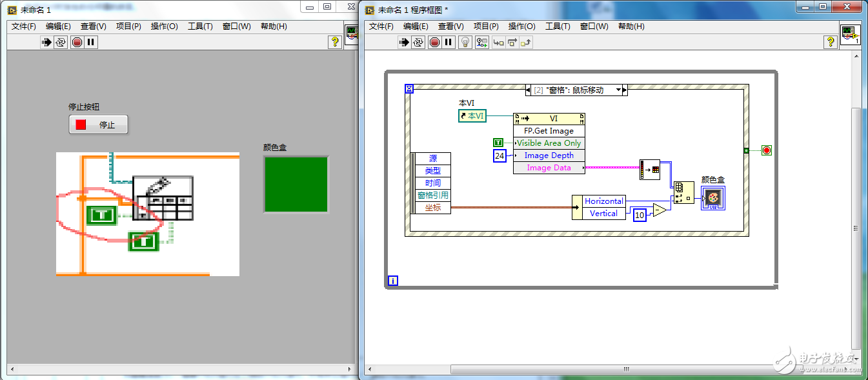Select the Subtract function node
Viewport: 868px width, 380px height.
click(x=660, y=210)
